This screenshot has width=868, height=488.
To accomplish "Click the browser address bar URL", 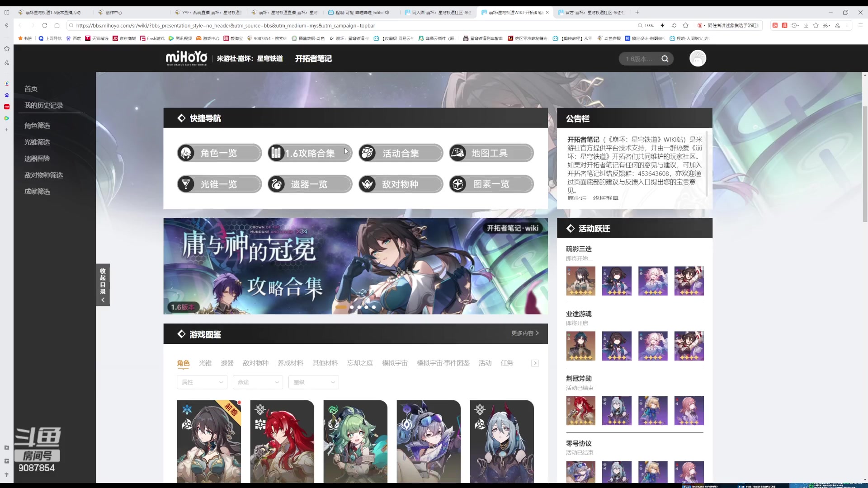I will point(225,26).
